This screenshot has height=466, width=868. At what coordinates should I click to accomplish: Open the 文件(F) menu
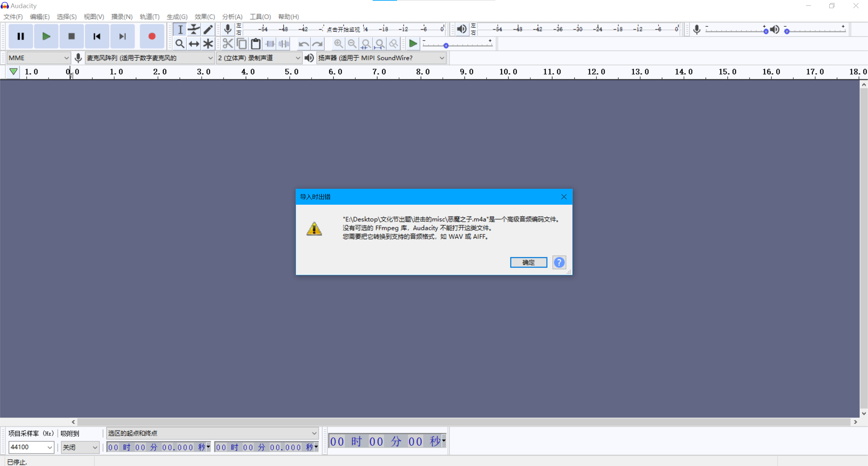pyautogui.click(x=13, y=17)
